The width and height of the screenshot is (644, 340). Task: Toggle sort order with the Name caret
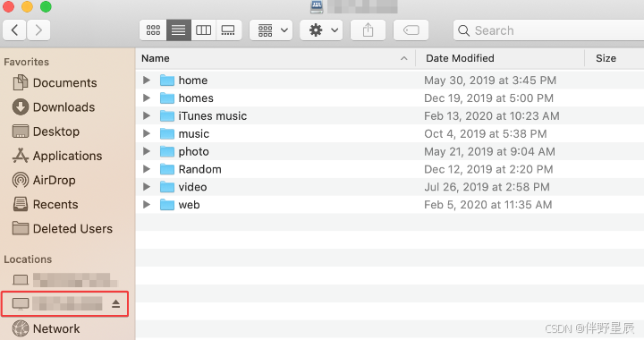pos(404,58)
